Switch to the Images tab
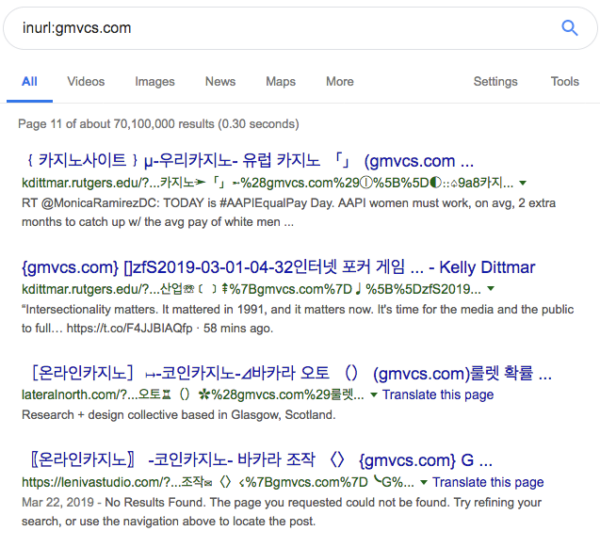Image resolution: width=600 pixels, height=547 pixels. click(x=155, y=82)
